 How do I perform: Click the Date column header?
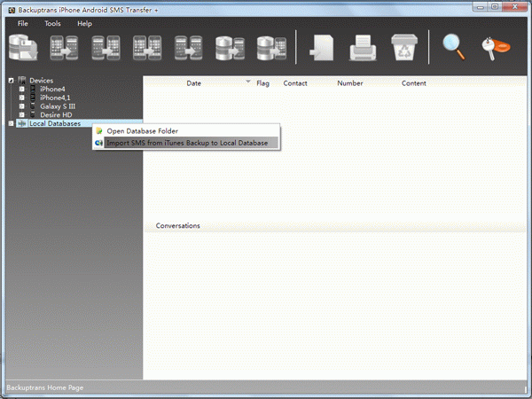pyautogui.click(x=193, y=83)
